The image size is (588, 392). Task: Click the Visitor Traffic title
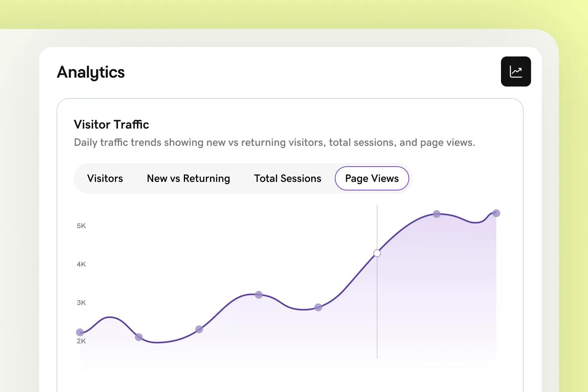pyautogui.click(x=112, y=125)
